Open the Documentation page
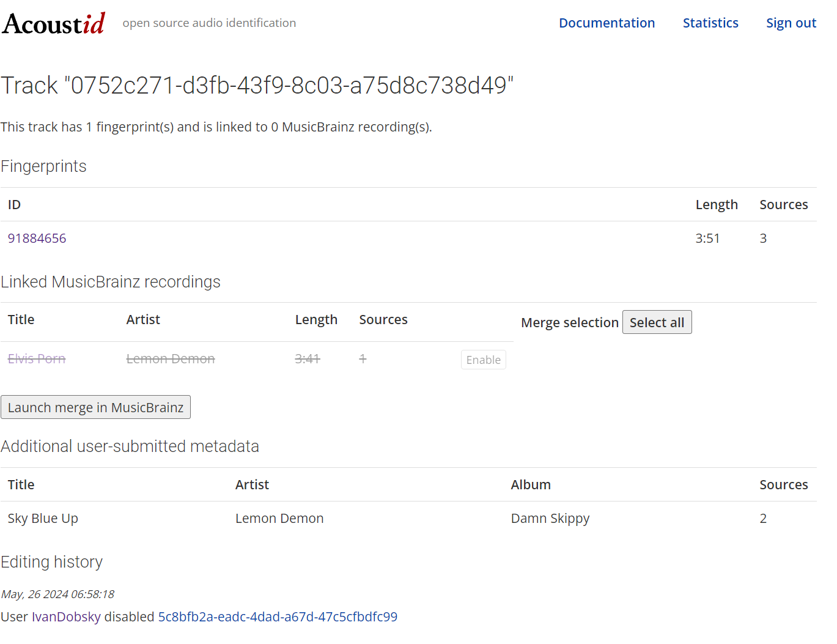This screenshot has width=837, height=644. pyautogui.click(x=607, y=23)
